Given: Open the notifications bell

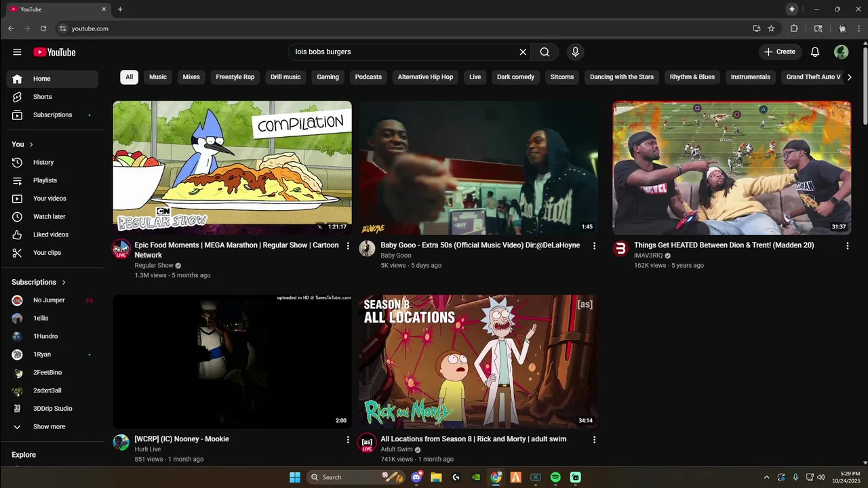Looking at the screenshot, I should [x=815, y=52].
